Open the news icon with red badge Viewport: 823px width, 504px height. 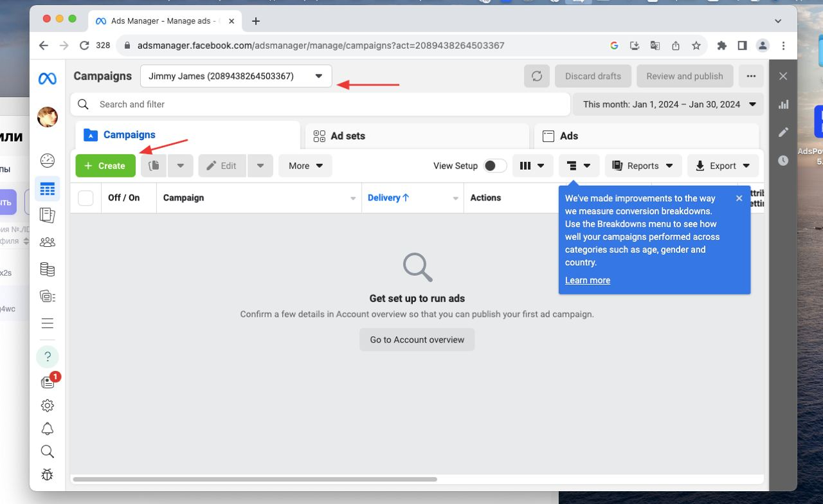pos(48,382)
